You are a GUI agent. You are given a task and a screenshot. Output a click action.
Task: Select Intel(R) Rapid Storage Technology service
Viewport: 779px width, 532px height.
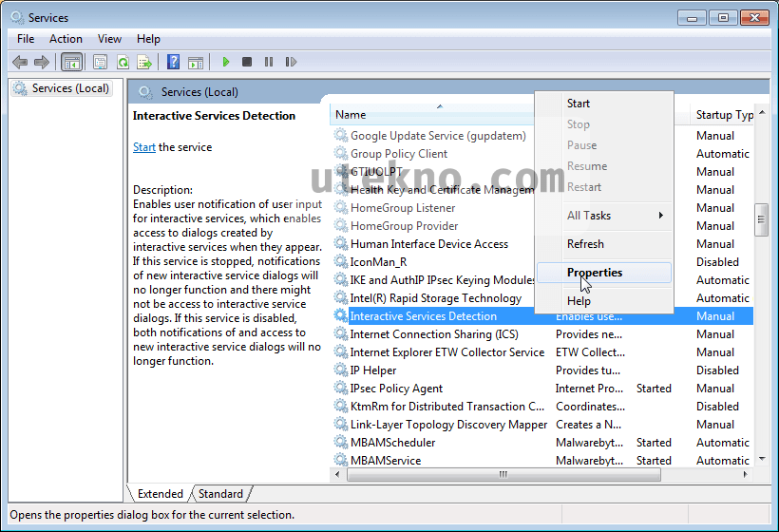coord(436,298)
